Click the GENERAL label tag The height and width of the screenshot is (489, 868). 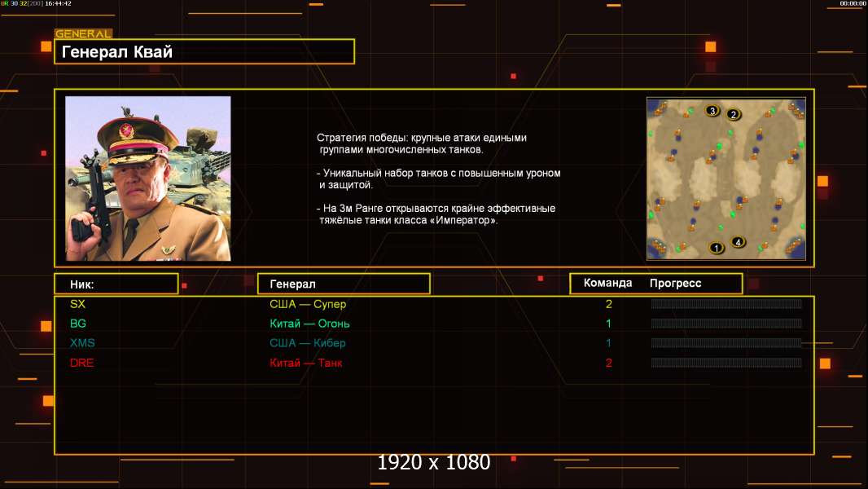pyautogui.click(x=83, y=33)
